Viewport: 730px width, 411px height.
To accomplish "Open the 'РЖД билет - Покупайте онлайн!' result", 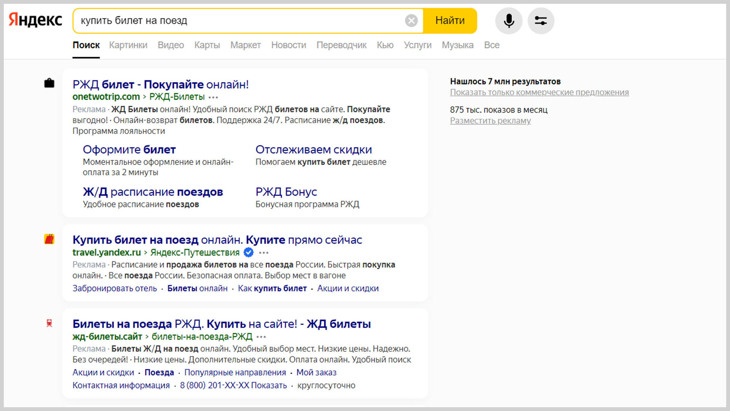I will (161, 84).
